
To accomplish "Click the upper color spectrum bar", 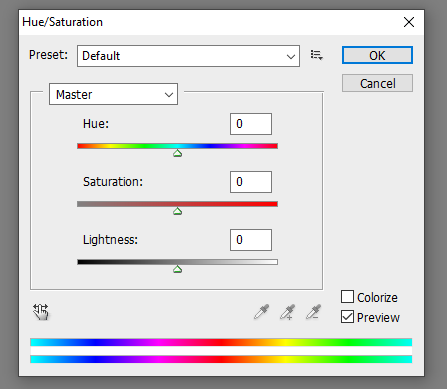I will 221,342.
